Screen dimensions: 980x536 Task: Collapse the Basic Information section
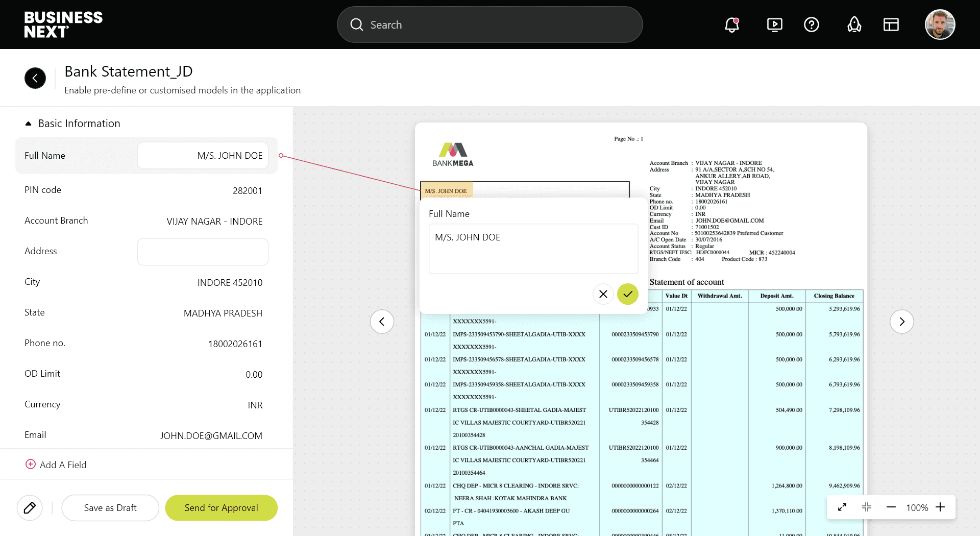pyautogui.click(x=29, y=124)
